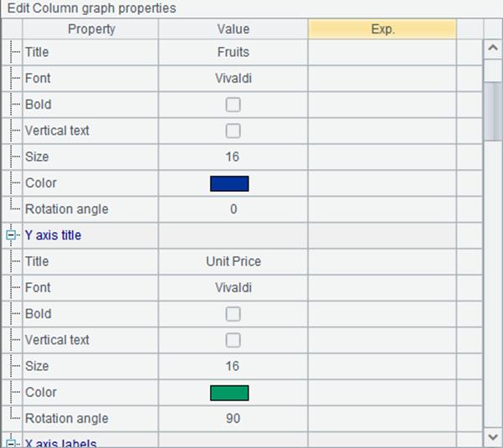Edit the Unit Price title value

pyautogui.click(x=234, y=261)
